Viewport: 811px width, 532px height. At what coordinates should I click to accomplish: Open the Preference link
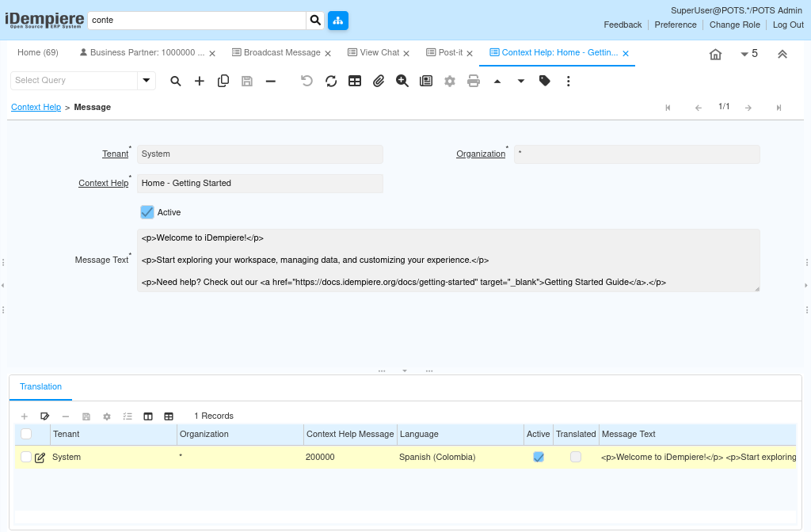676,25
